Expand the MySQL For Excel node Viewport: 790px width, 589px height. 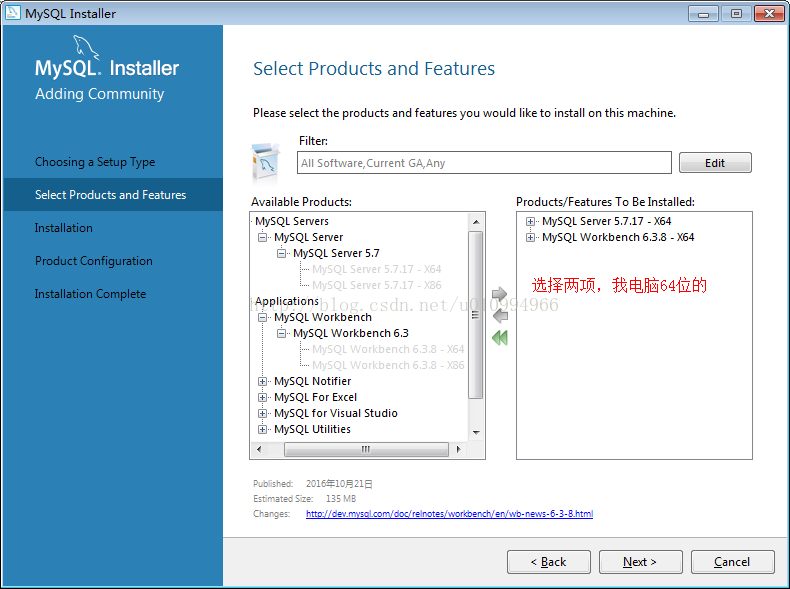(262, 398)
